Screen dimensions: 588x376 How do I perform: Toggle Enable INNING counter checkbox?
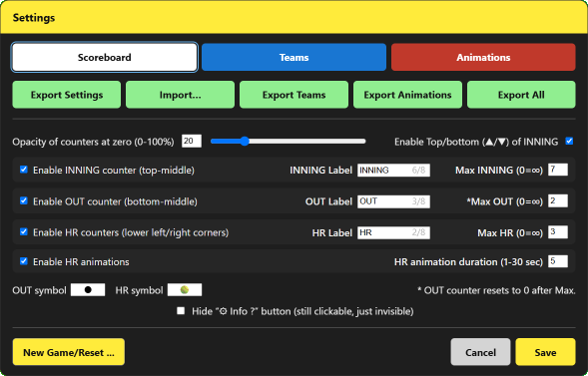24,170
